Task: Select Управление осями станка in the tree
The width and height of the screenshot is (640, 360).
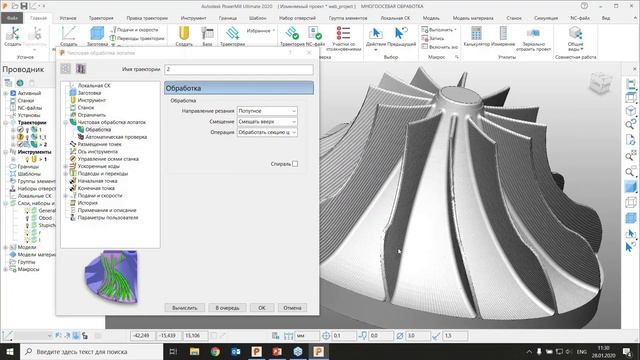Action: (x=108, y=159)
